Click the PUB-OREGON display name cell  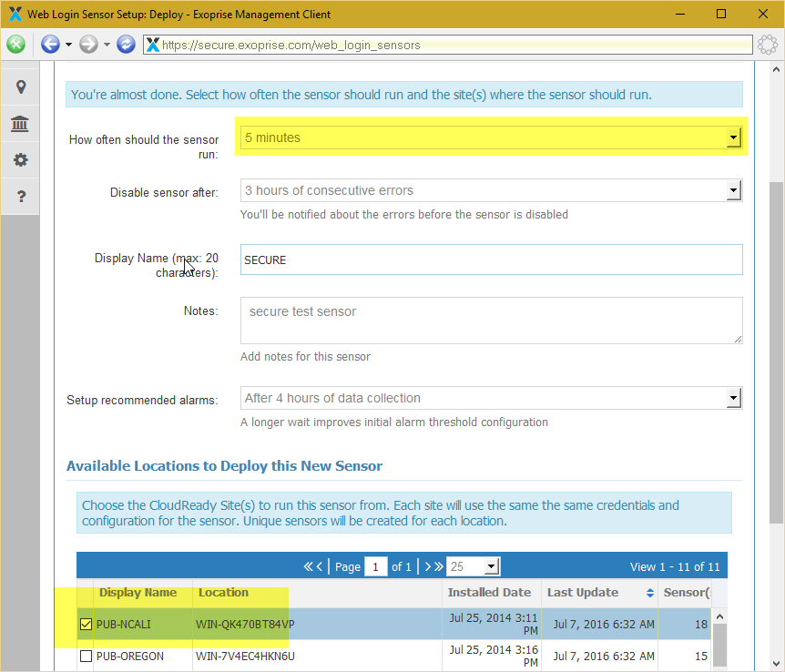pos(143,656)
